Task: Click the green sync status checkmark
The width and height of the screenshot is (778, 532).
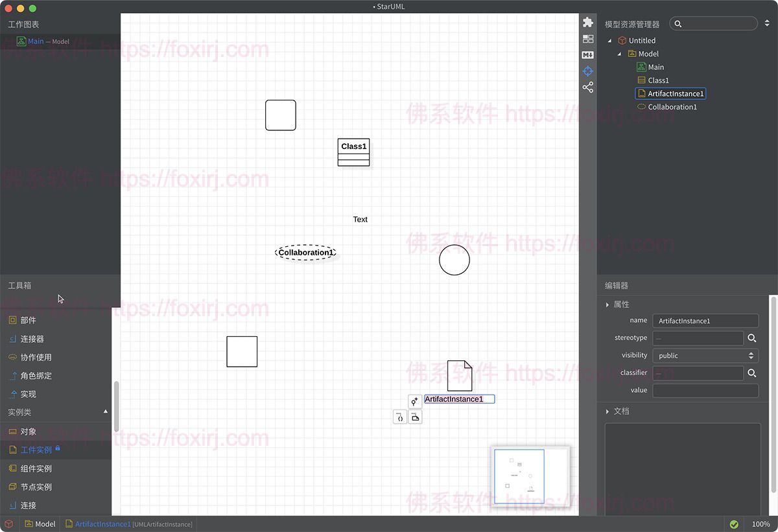Action: pyautogui.click(x=734, y=524)
